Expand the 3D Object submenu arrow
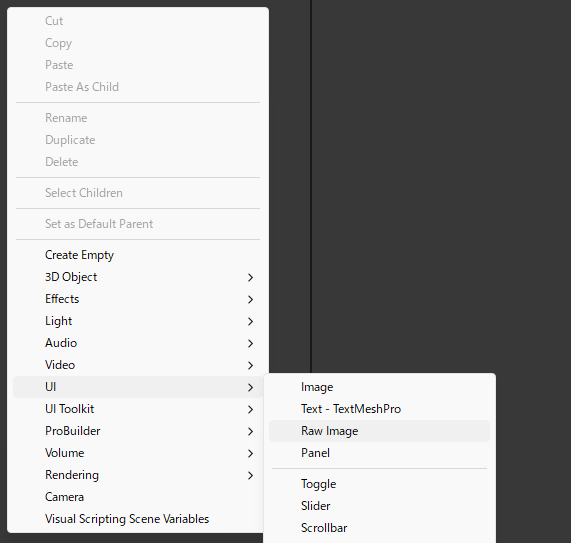 click(250, 278)
